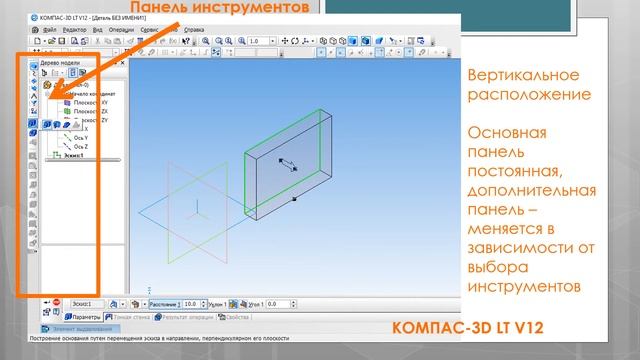The image size is (640, 360).
Task: Click the 1.0 zoom scale field
Action: click(x=258, y=41)
